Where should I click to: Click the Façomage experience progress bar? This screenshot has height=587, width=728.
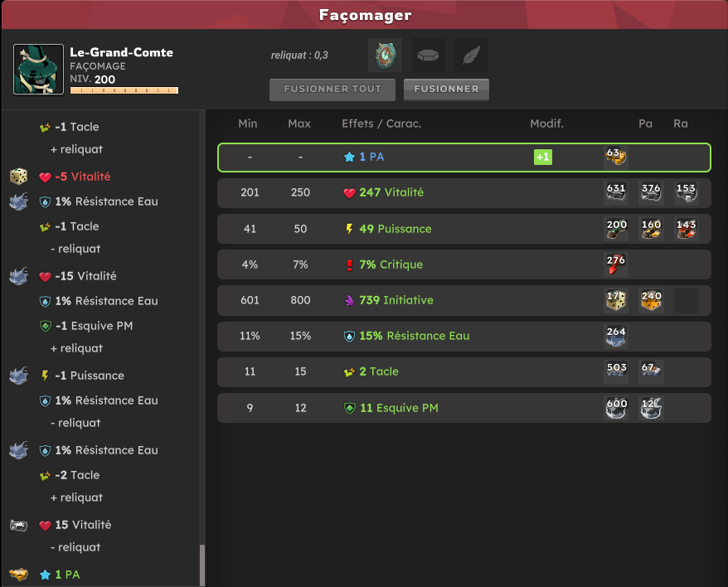point(124,90)
